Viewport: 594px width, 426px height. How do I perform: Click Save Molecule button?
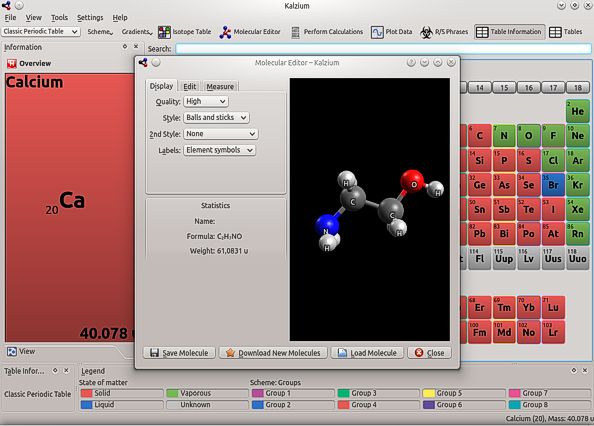179,353
